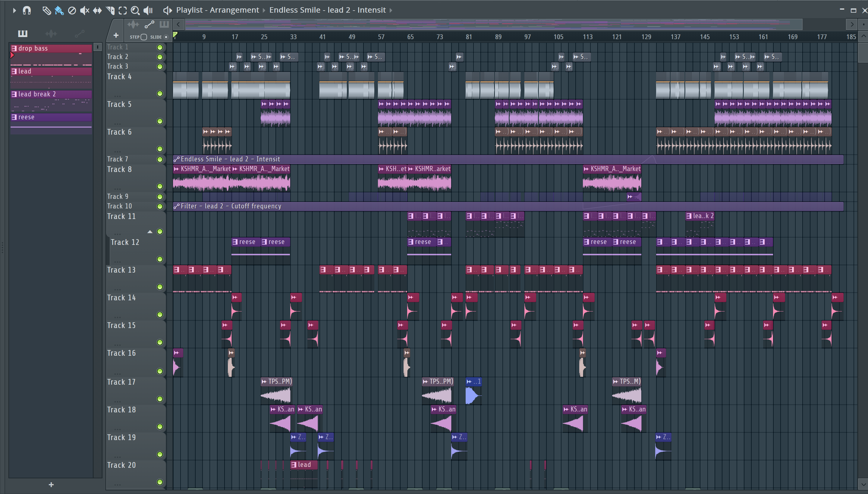The height and width of the screenshot is (494, 868).
Task: Select the Slice tool
Action: point(110,11)
